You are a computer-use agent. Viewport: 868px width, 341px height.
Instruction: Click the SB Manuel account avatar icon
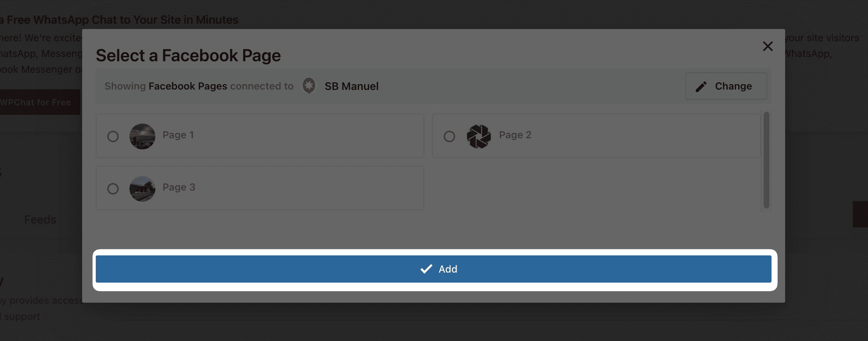point(309,86)
